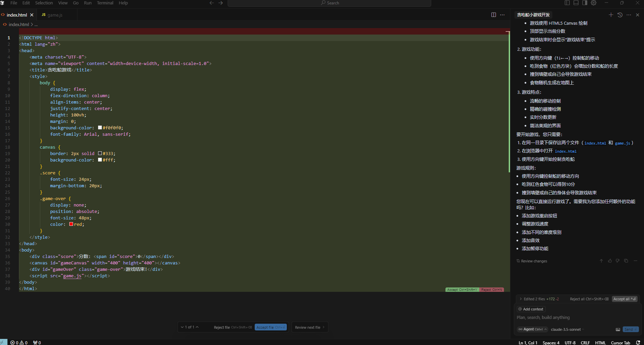Viewport: 644px width, 345px height.
Task: Toggle the secondary AI sidebar layout
Action: click(585, 3)
